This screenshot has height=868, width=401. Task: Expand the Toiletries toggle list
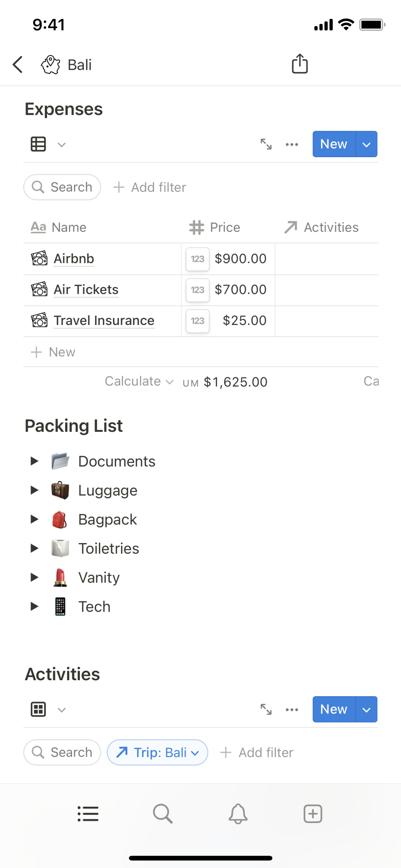pyautogui.click(x=34, y=548)
